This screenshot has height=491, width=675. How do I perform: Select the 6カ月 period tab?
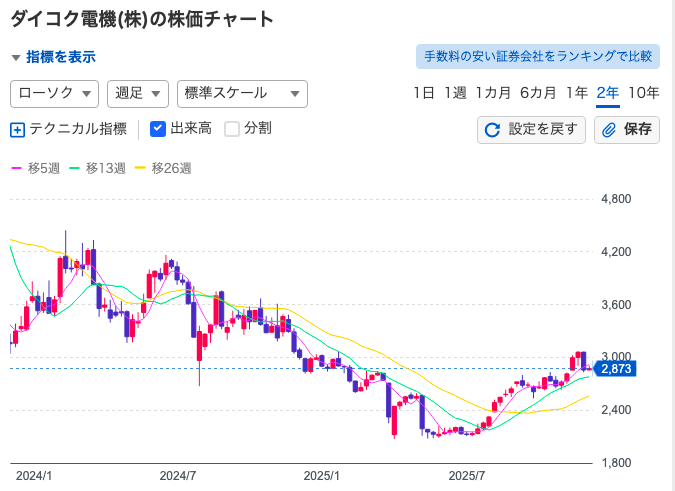[538, 93]
